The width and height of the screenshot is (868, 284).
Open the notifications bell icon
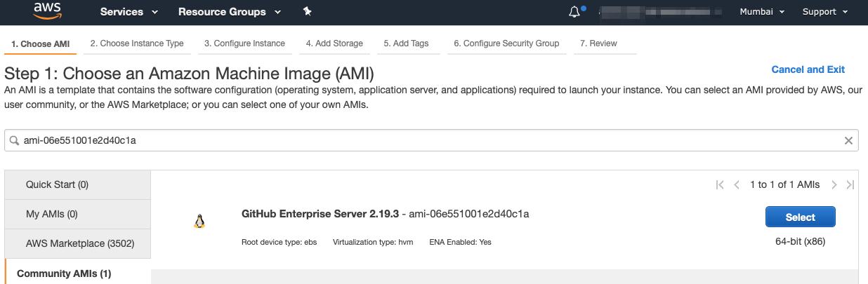(x=576, y=12)
